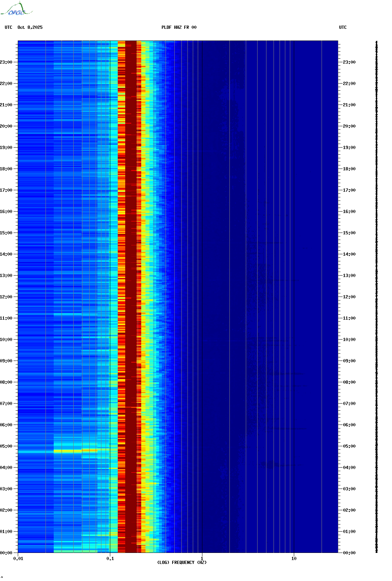
Task: Click the '(LOG) FREQUENCY (HZ)' axis caption
Action: coord(182,563)
